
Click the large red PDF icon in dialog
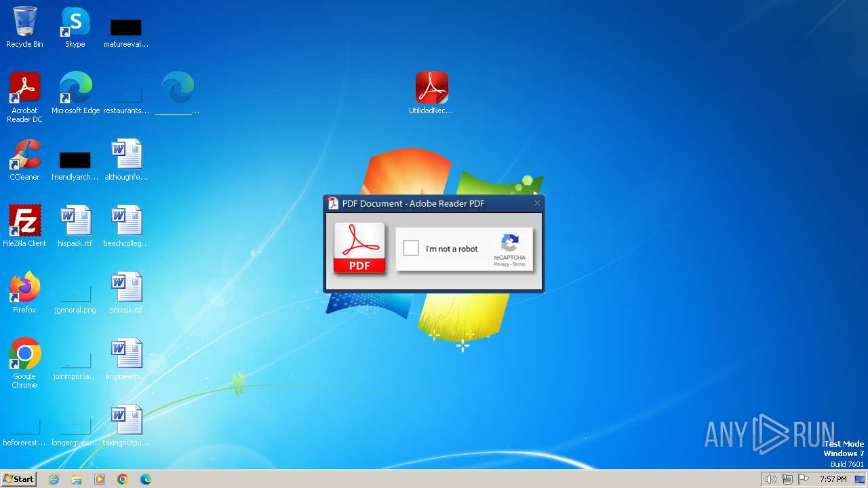[x=359, y=248]
